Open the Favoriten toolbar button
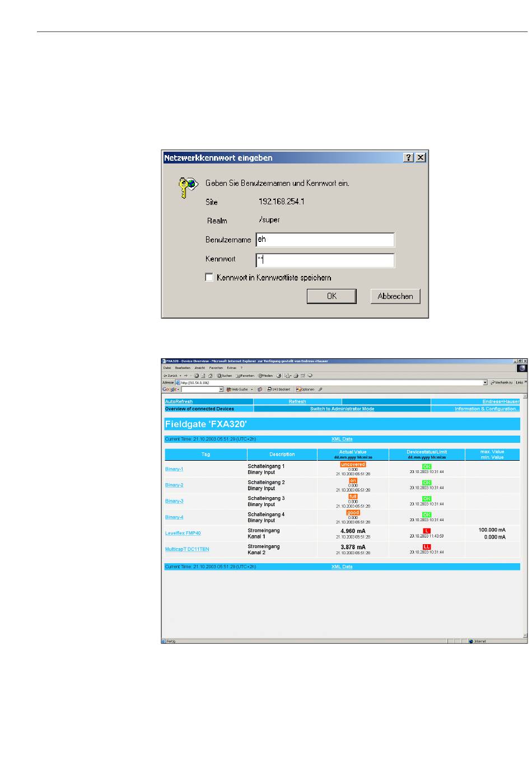 pyautogui.click(x=245, y=376)
